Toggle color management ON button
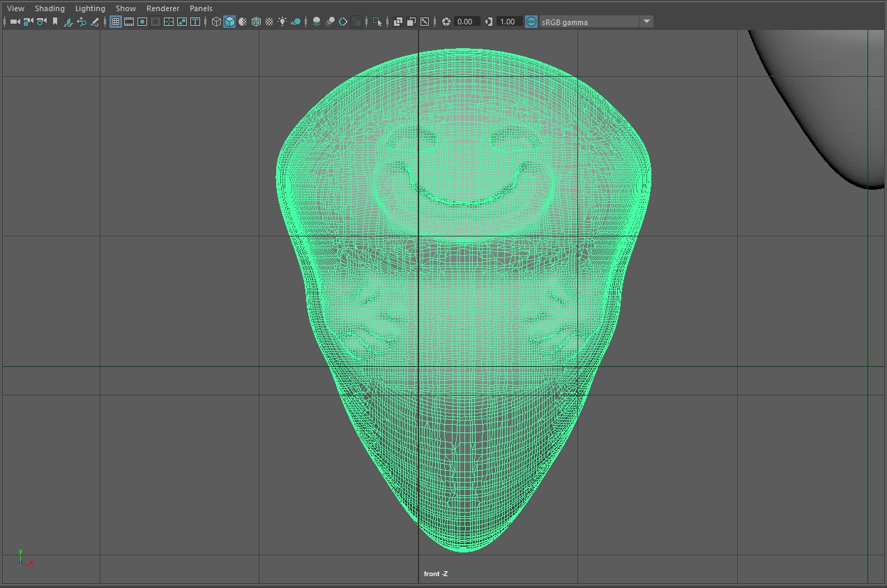887x588 pixels. (x=531, y=22)
